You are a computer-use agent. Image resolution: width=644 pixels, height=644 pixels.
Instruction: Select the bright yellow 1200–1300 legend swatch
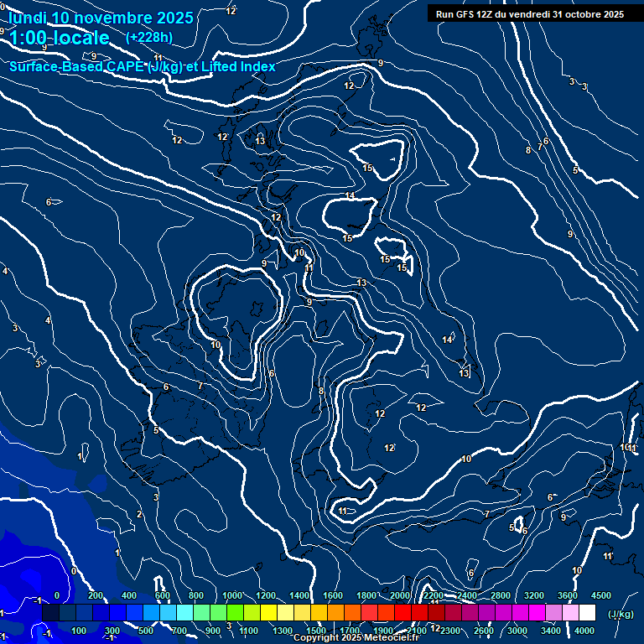click(268, 612)
